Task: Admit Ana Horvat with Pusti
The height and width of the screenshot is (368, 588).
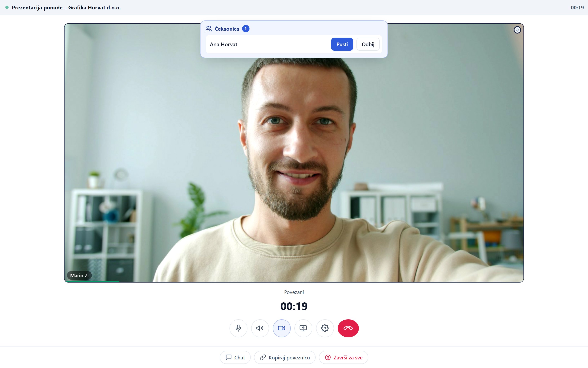Action: (x=342, y=44)
